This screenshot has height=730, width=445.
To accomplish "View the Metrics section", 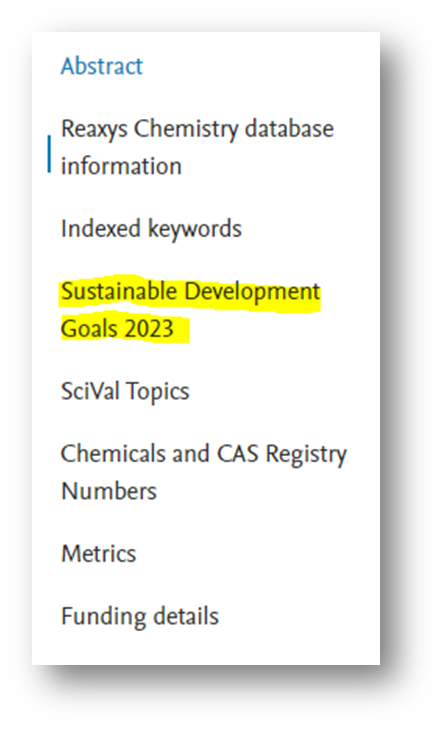I will [x=99, y=554].
